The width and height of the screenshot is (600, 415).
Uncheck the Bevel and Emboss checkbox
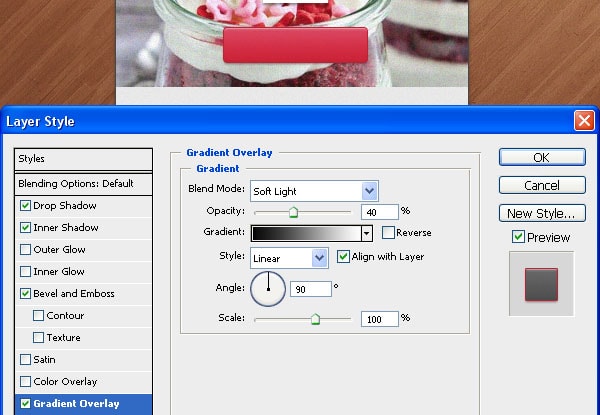click(x=25, y=293)
